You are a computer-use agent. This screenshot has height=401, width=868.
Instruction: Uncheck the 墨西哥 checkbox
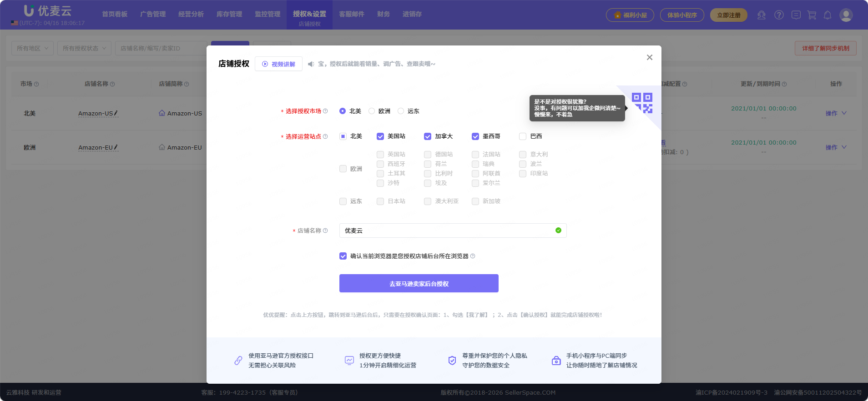[x=475, y=136]
